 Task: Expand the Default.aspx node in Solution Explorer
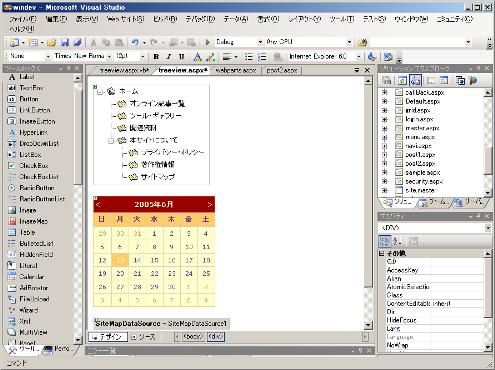(384, 101)
